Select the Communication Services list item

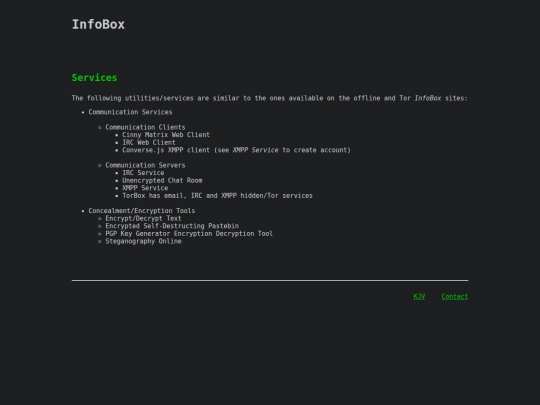click(130, 112)
